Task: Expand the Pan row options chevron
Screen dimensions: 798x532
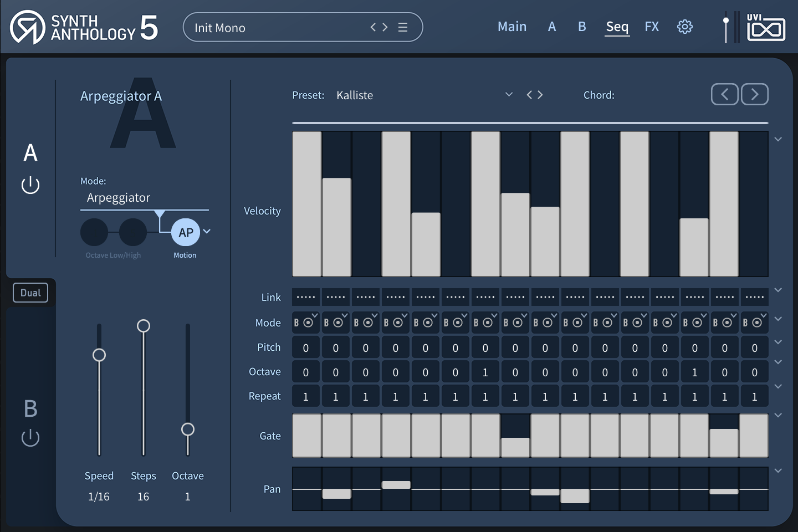Action: point(778,470)
